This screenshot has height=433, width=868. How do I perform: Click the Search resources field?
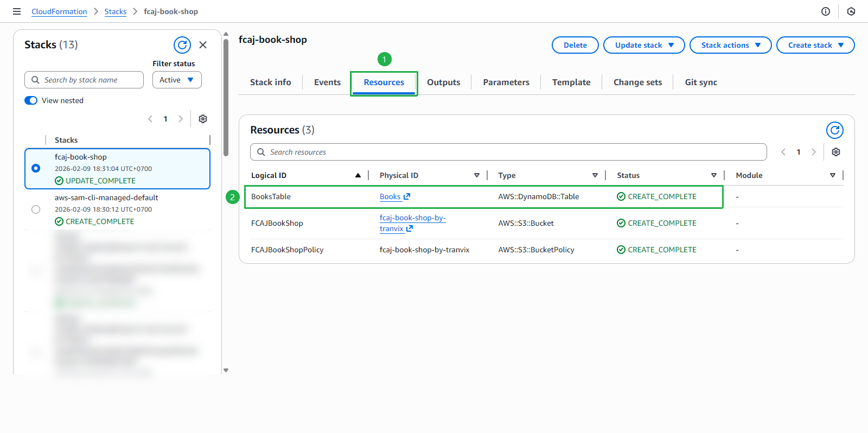tap(508, 152)
